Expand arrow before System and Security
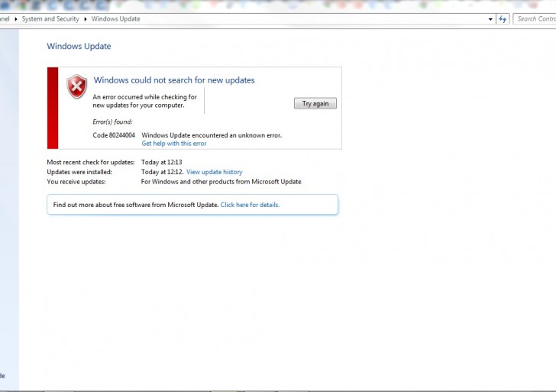The height and width of the screenshot is (392, 556). coord(15,19)
